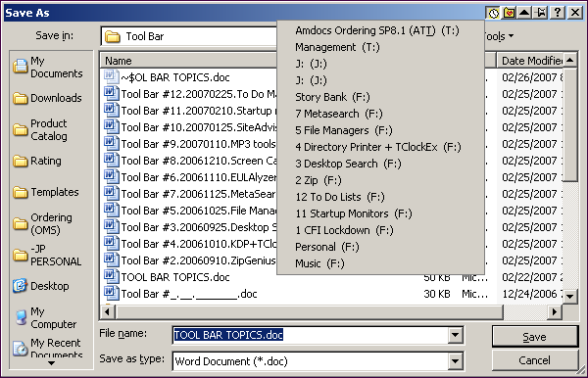Open the favorite folders heart icon
This screenshot has width=588, height=378.
coord(509,13)
